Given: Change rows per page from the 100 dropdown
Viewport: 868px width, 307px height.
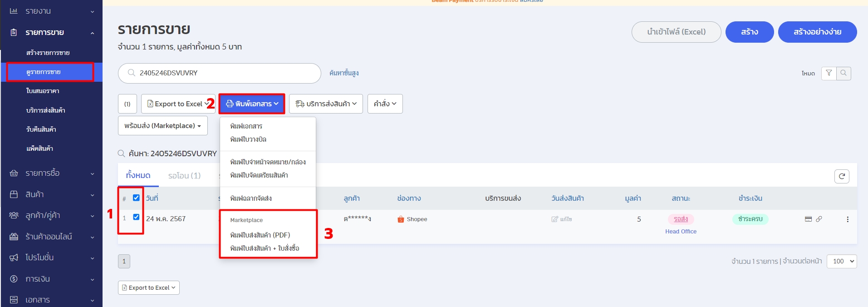Looking at the screenshot, I should (842, 261).
